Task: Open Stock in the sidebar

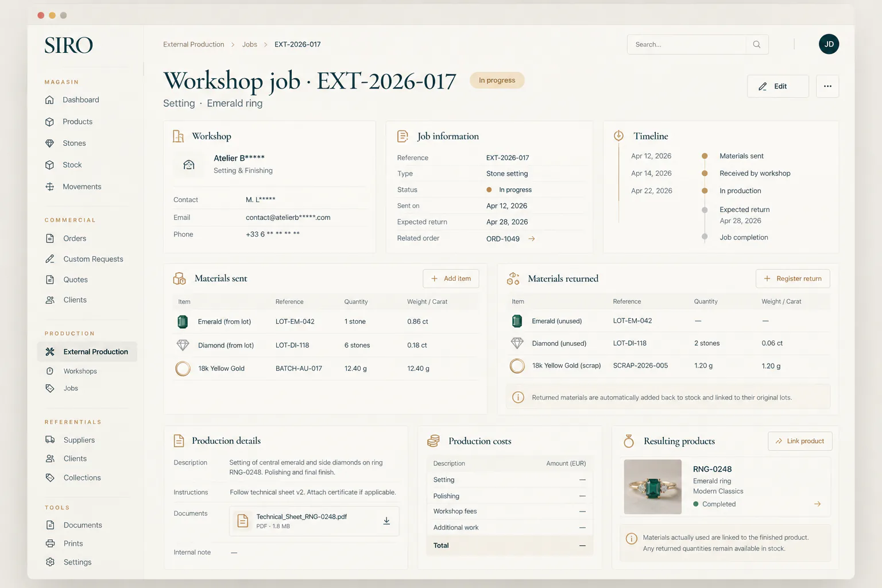Action: 72,165
